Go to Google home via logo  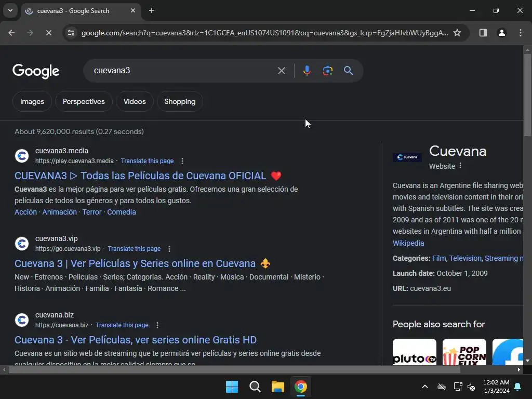tap(36, 71)
